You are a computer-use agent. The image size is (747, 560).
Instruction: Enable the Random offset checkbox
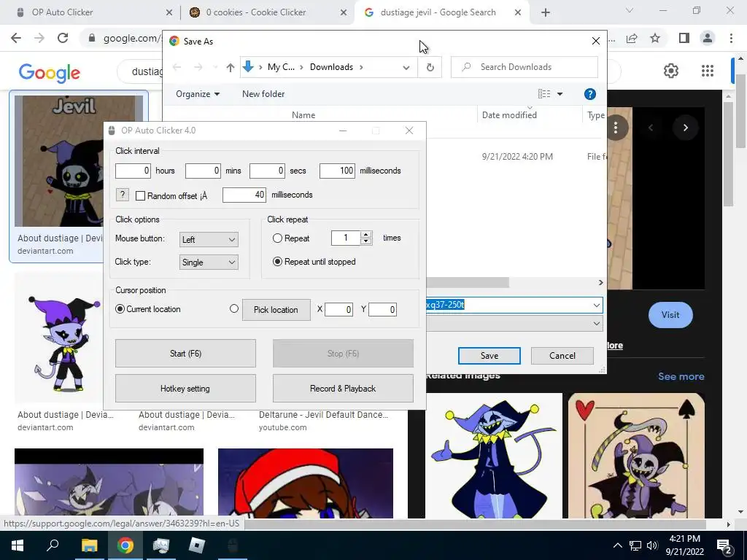(x=140, y=195)
